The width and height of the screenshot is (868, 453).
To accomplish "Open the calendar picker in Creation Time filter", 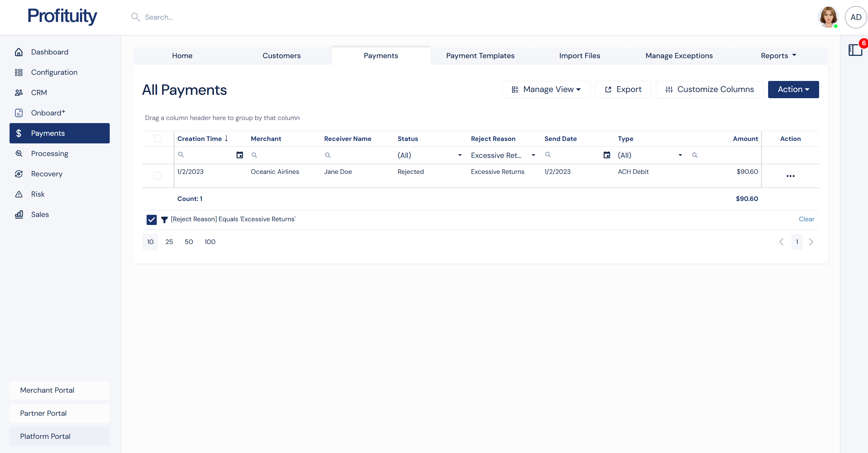I will click(239, 155).
